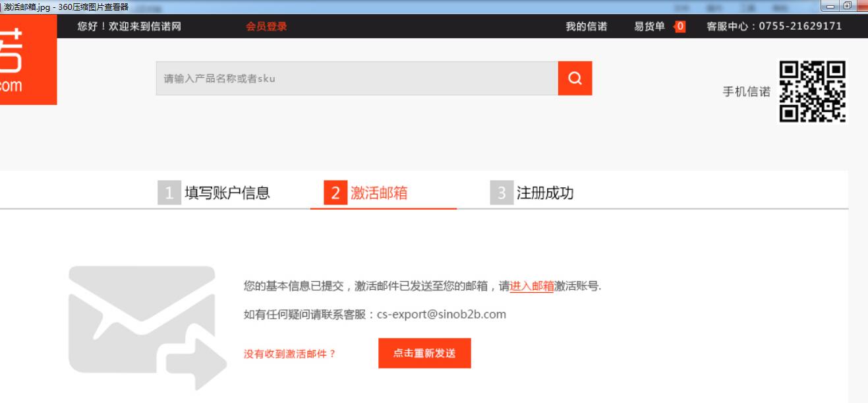The width and height of the screenshot is (868, 403).
Task: Click the orange site logo
Action: 28,61
